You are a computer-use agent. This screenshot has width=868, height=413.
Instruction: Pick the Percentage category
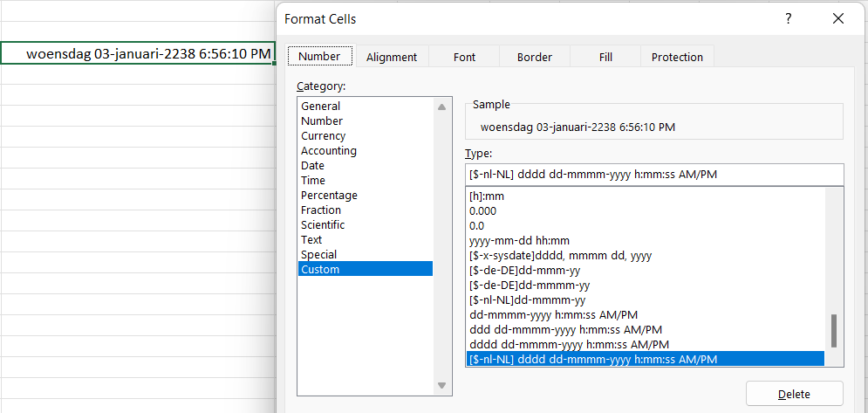click(329, 196)
